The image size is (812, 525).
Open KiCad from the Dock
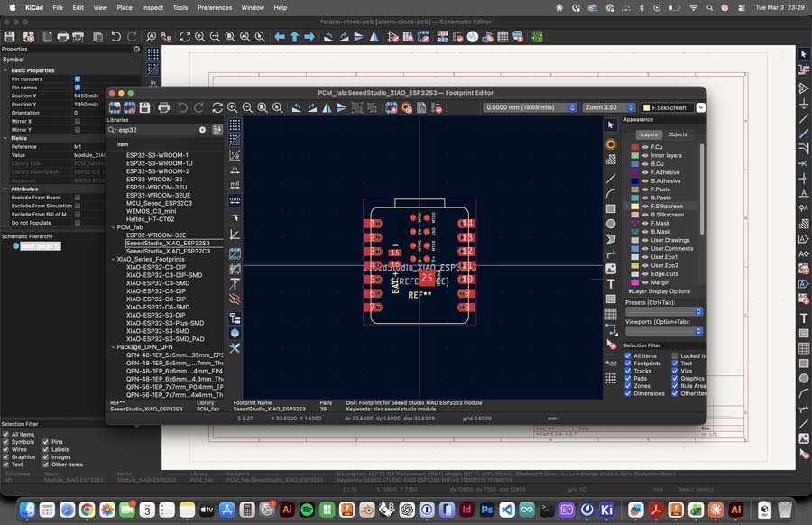[606, 510]
